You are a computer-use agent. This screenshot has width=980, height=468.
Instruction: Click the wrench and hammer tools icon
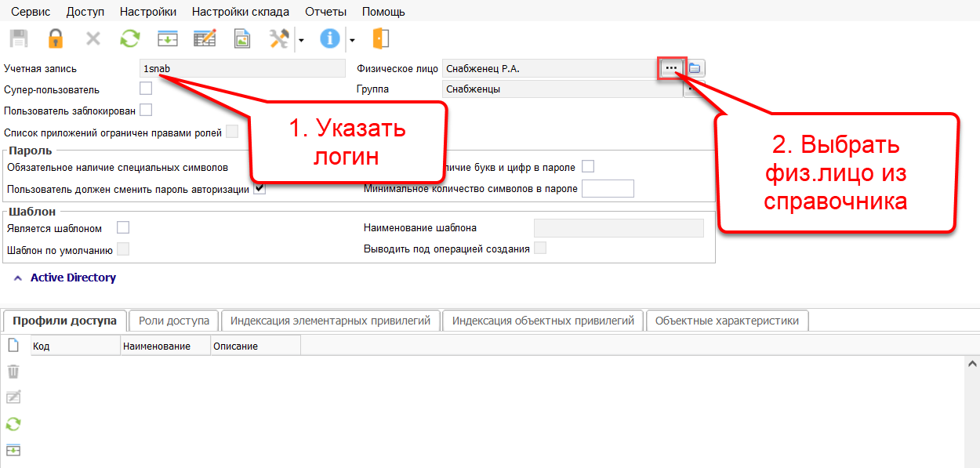click(x=279, y=38)
